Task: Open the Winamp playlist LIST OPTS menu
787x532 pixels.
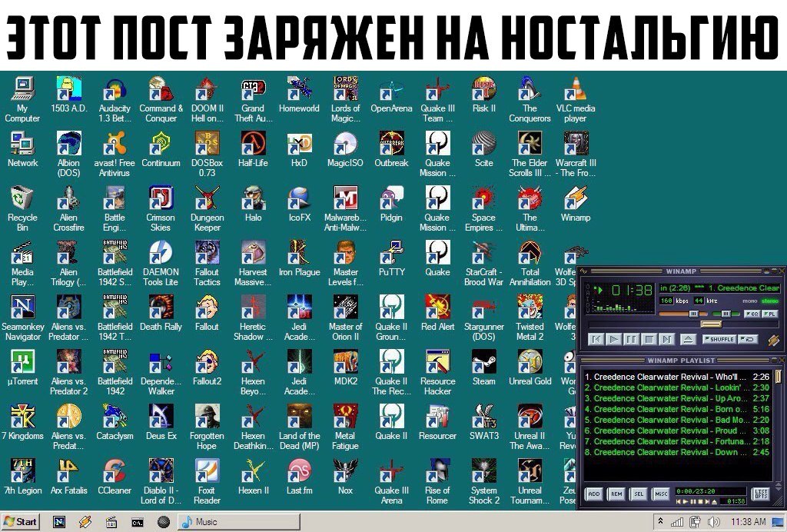Action: [x=760, y=494]
